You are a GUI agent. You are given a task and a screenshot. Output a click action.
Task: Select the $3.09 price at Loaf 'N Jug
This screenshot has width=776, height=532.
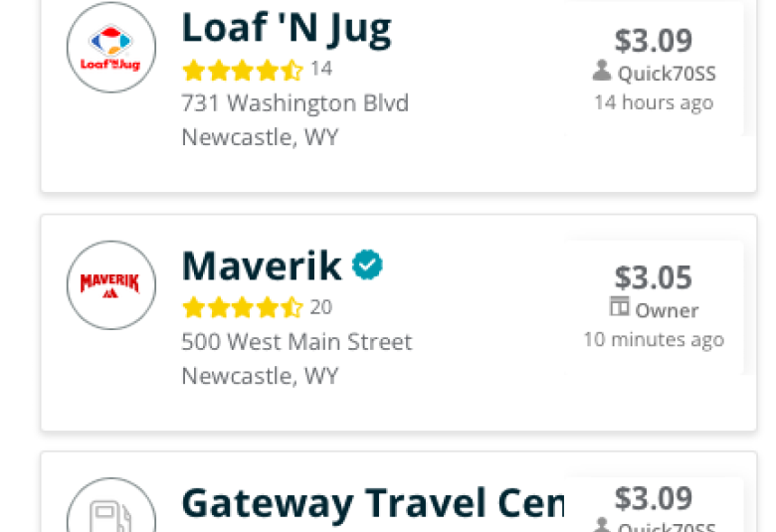pyautogui.click(x=654, y=41)
